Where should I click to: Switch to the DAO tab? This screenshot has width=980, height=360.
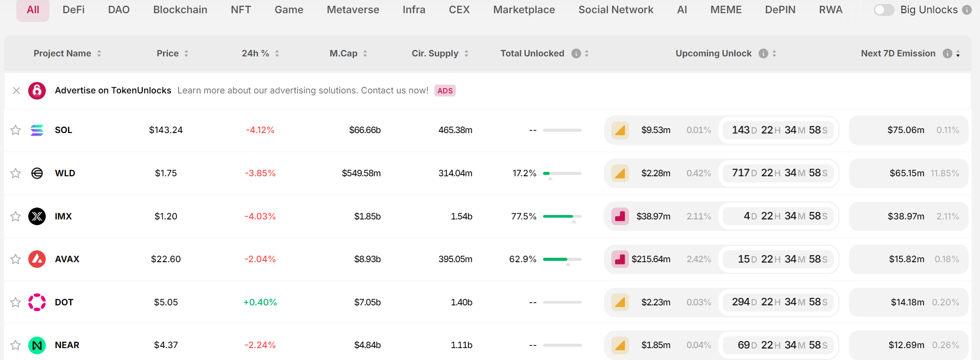(x=119, y=10)
